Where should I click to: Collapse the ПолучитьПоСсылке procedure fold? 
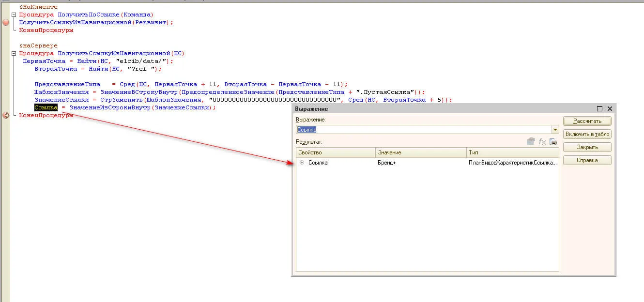tap(14, 15)
